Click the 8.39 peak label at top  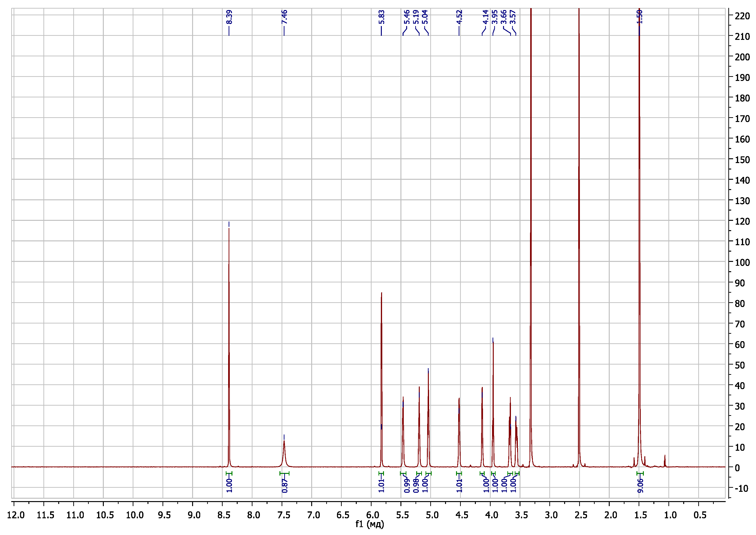(x=230, y=17)
